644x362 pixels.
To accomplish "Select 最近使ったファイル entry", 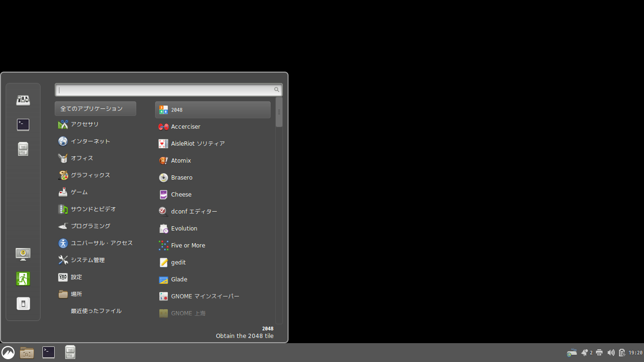I will tap(96, 311).
